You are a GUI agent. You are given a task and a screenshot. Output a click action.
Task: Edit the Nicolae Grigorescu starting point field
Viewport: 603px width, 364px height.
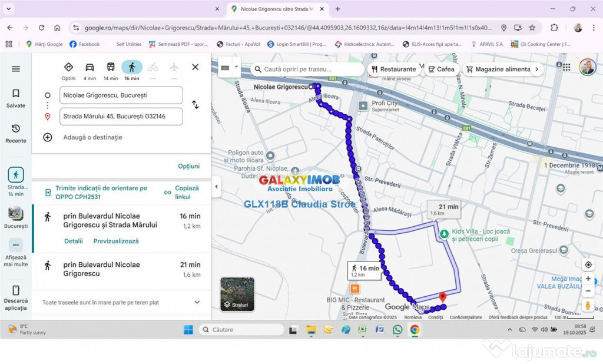click(121, 95)
